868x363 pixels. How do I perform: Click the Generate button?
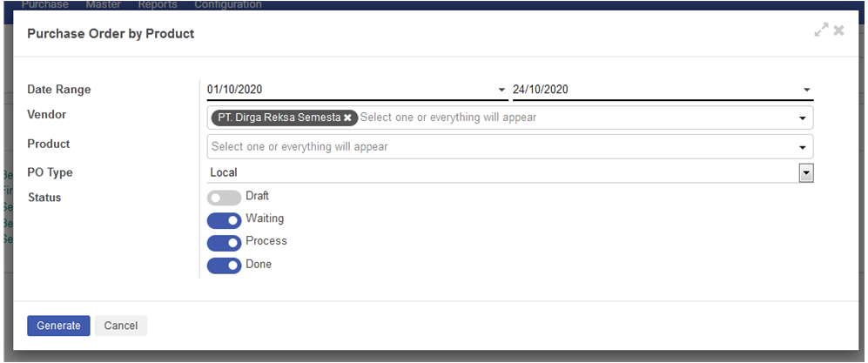(58, 326)
